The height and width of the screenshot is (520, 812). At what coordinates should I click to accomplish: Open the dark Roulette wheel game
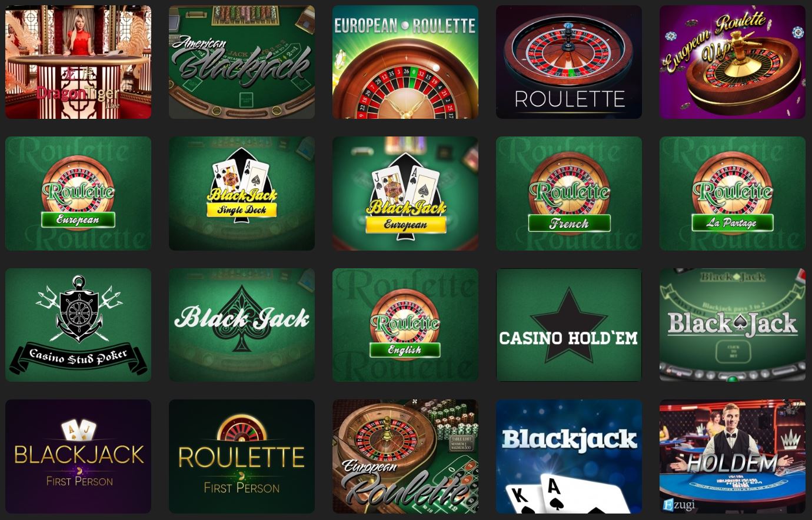click(x=569, y=62)
